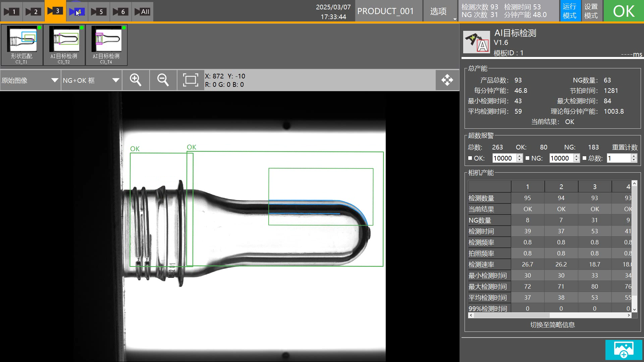Viewport: 644px width, 362px height.
Task: Switch to All cameras view
Action: [x=142, y=12]
